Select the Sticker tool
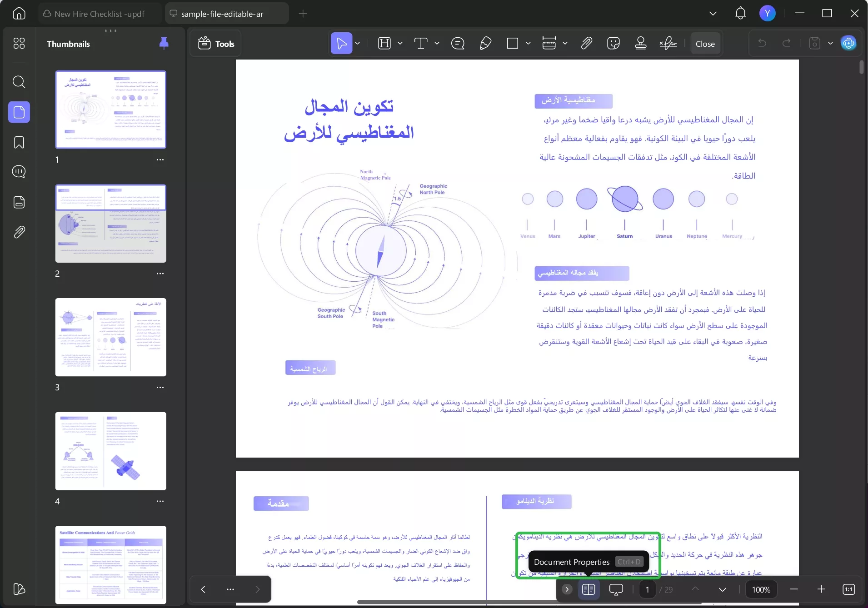Image resolution: width=868 pixels, height=608 pixels. pyautogui.click(x=614, y=43)
